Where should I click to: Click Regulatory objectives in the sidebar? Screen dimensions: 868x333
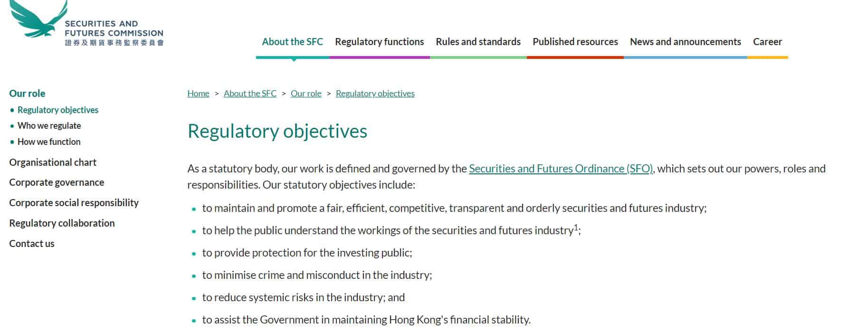(x=58, y=110)
